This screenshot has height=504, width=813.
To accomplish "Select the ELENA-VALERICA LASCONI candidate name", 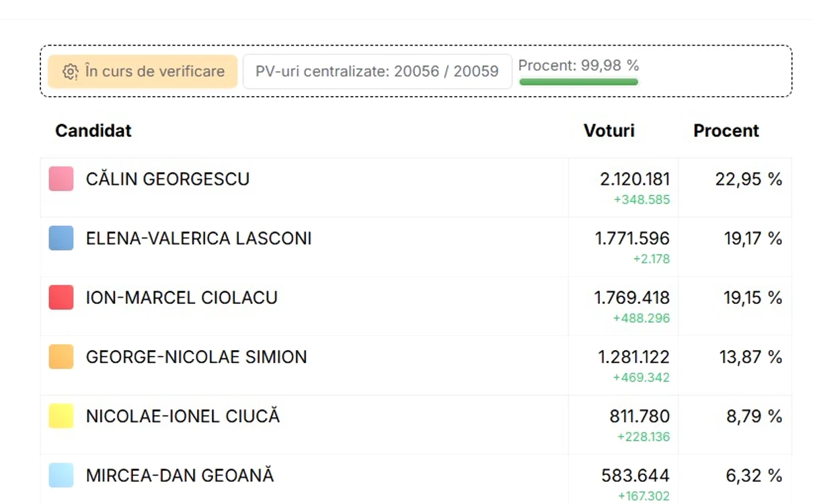I will coord(199,239).
